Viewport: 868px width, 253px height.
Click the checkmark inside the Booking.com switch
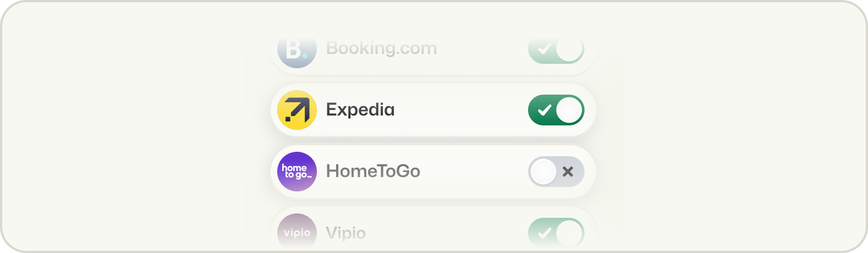pyautogui.click(x=544, y=49)
